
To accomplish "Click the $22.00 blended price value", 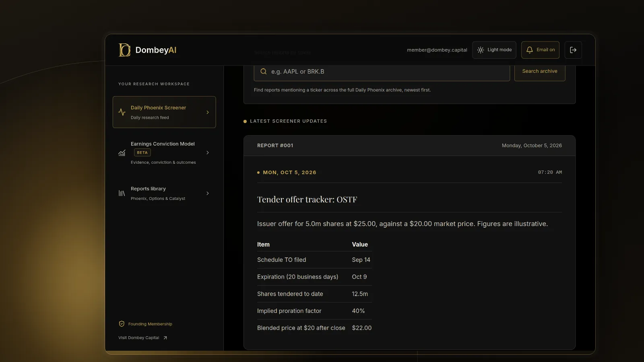I will point(362,328).
